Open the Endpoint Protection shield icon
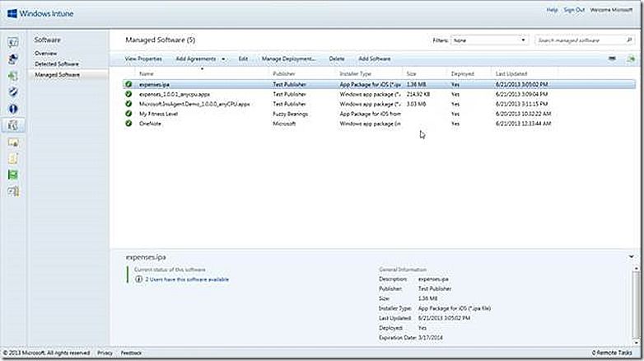Image resolution: width=644 pixels, height=361 pixels. tap(13, 91)
